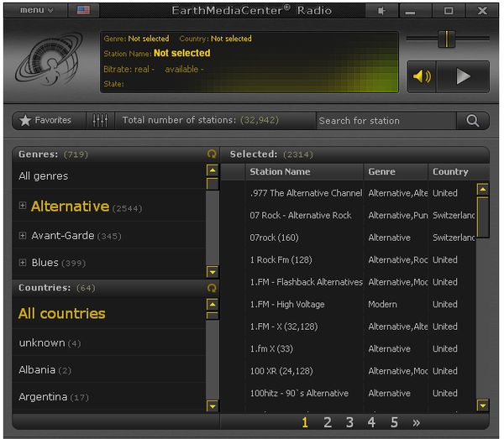Select Albania in countries list

click(x=108, y=370)
